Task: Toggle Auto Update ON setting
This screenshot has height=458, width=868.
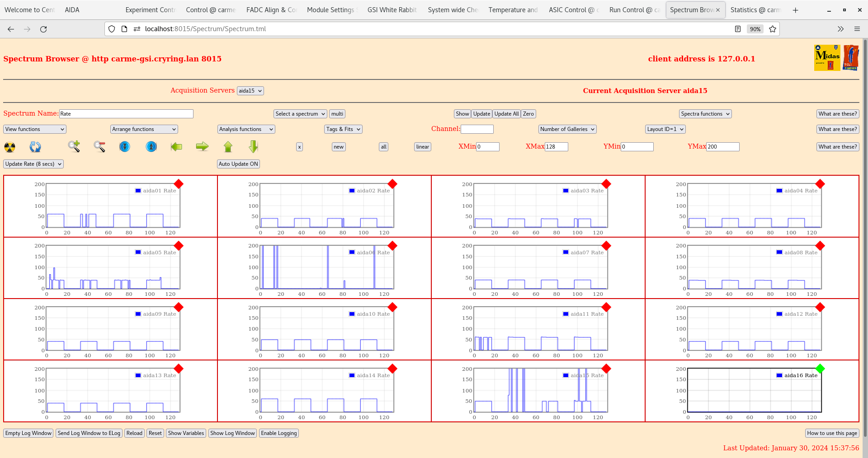Action: coord(238,164)
